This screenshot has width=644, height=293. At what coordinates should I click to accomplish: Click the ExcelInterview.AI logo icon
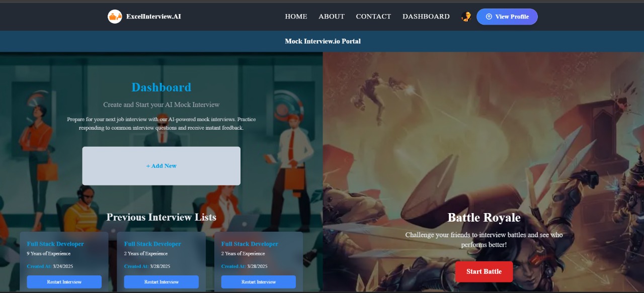tap(115, 17)
